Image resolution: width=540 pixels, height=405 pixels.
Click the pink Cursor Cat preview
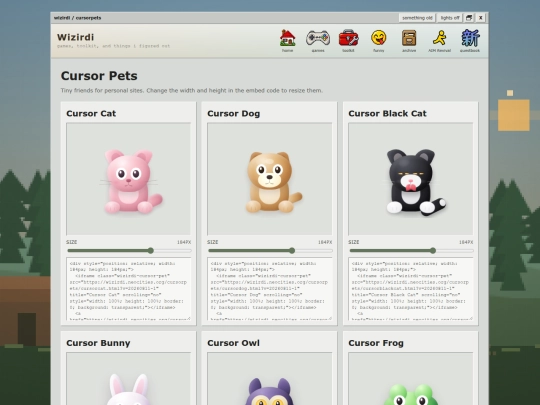(x=128, y=179)
